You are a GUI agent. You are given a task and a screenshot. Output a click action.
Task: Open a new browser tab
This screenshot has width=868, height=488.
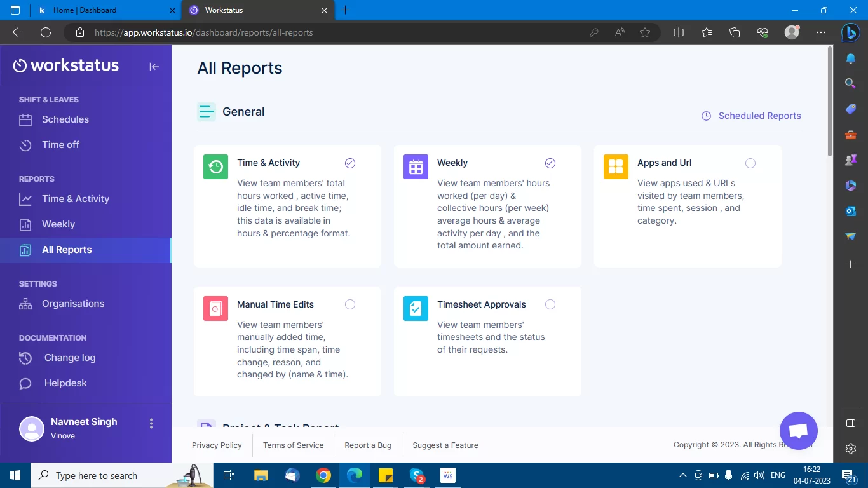tap(346, 10)
